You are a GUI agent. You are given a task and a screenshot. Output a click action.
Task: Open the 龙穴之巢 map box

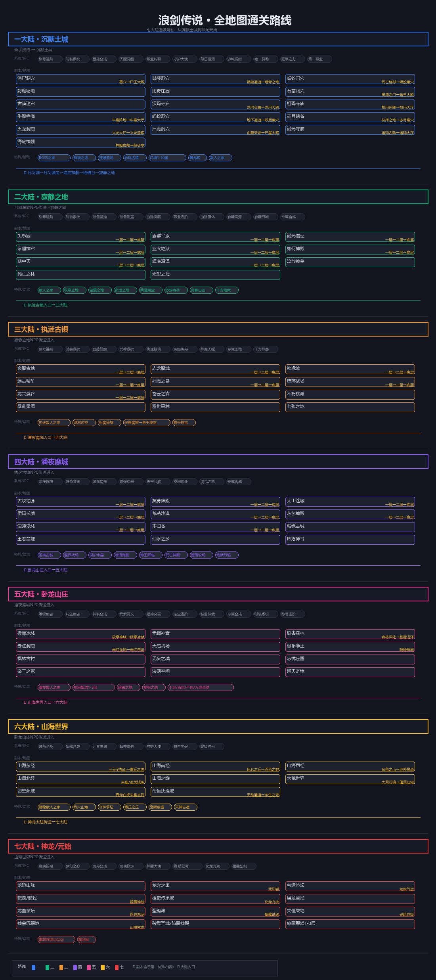tap(215, 886)
